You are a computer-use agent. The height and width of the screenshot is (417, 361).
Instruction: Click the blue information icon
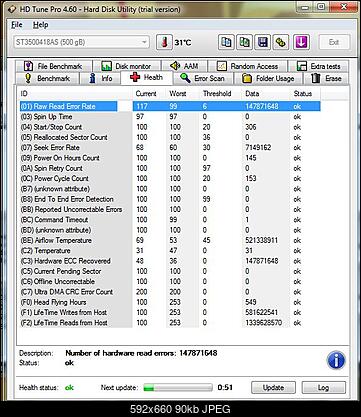[336, 360]
